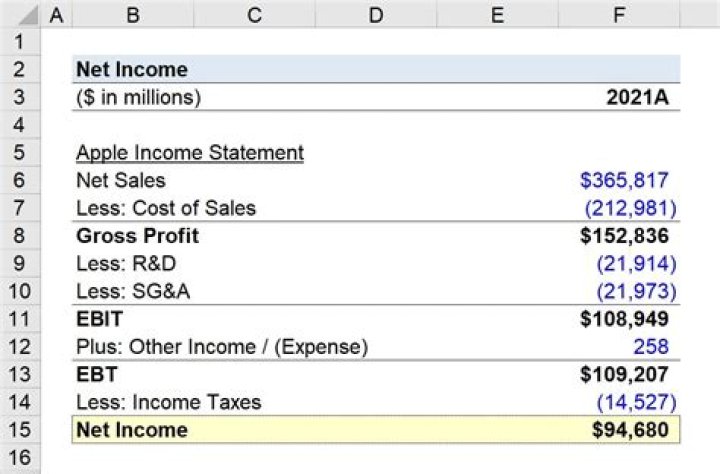Select the 2021A year header cell
Viewport: 720px width, 474px height.
[638, 97]
